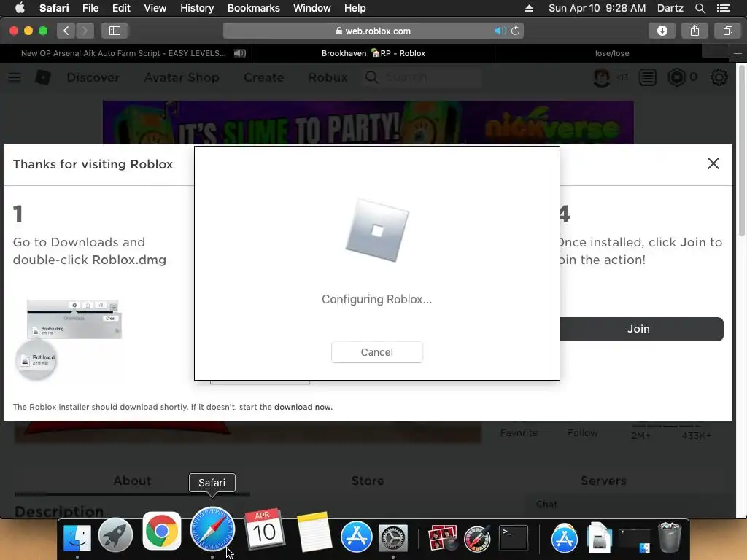Toggle the Safari sidebar button
The height and width of the screenshot is (560, 747).
(x=115, y=31)
